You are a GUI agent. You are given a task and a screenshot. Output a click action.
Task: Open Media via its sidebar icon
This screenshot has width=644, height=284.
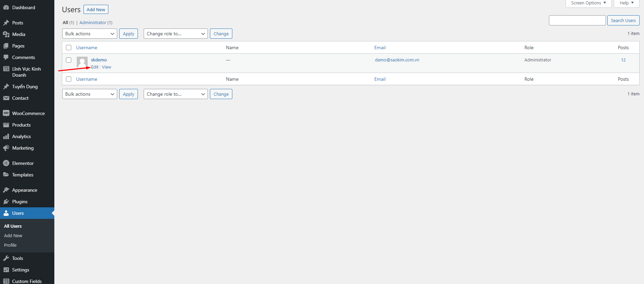pos(6,34)
